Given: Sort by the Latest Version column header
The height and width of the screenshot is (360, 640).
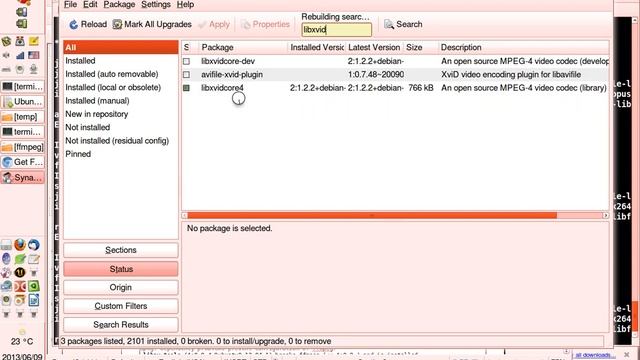Looking at the screenshot, I should (x=374, y=47).
